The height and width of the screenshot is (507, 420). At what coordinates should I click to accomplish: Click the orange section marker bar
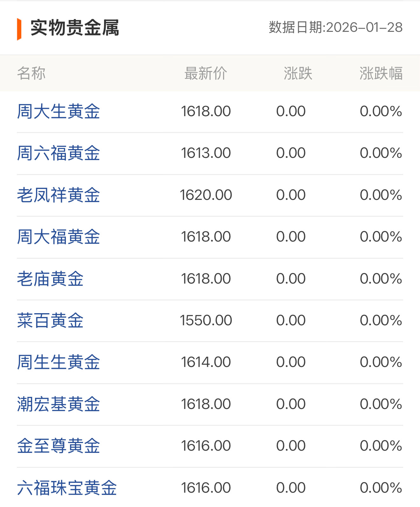(x=19, y=28)
